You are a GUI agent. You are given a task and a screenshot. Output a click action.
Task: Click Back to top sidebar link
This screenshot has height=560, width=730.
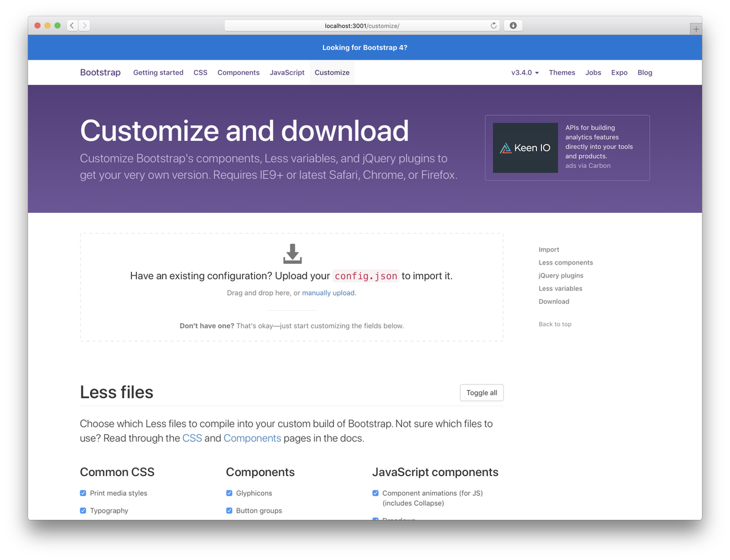click(x=555, y=324)
